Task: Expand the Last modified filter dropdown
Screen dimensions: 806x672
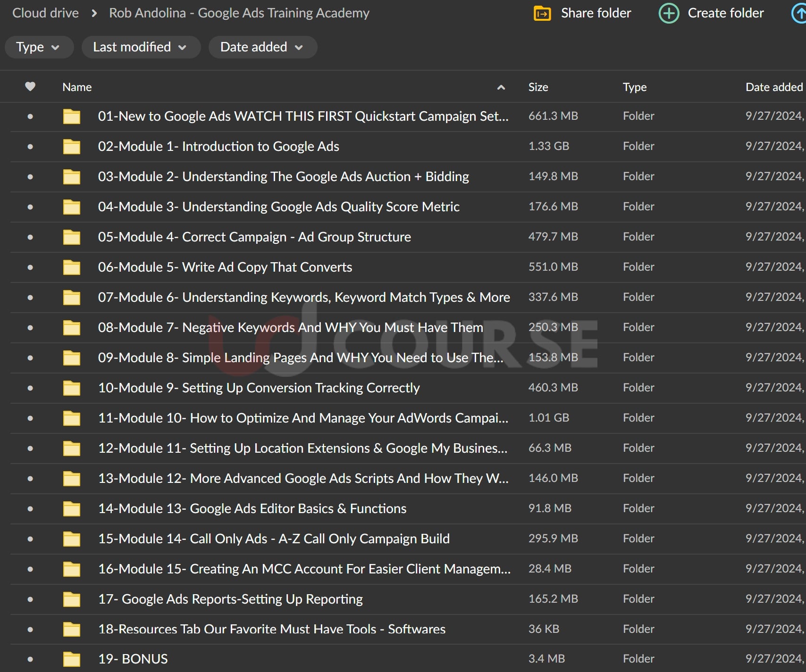Action: click(141, 47)
